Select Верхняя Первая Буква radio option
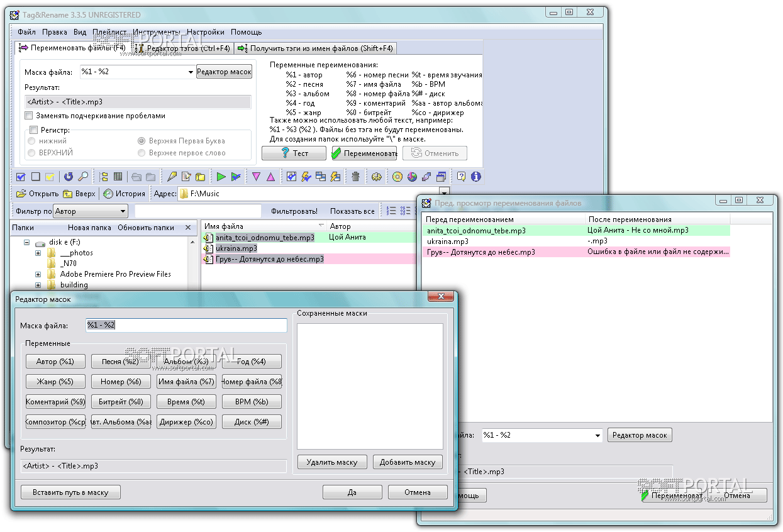783x532 pixels. coord(142,141)
